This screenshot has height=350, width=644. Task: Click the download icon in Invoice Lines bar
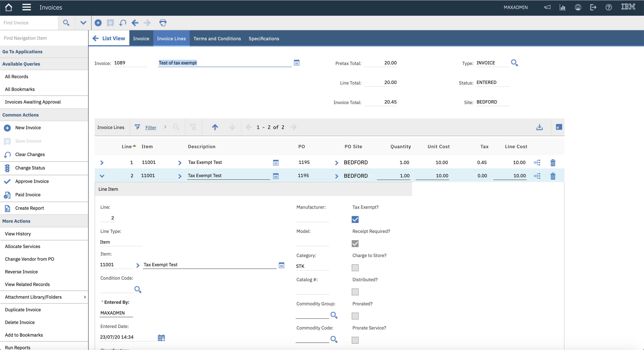pos(539,127)
